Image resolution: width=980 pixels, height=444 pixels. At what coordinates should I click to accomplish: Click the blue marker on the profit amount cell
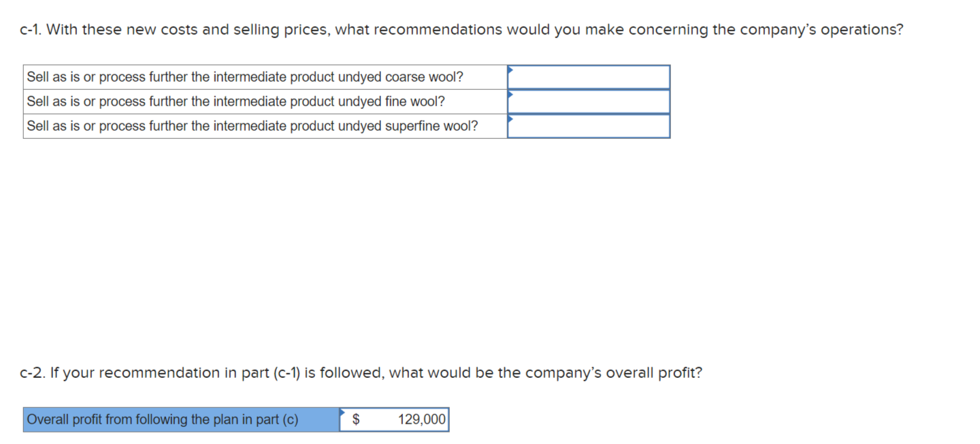pyautogui.click(x=342, y=411)
